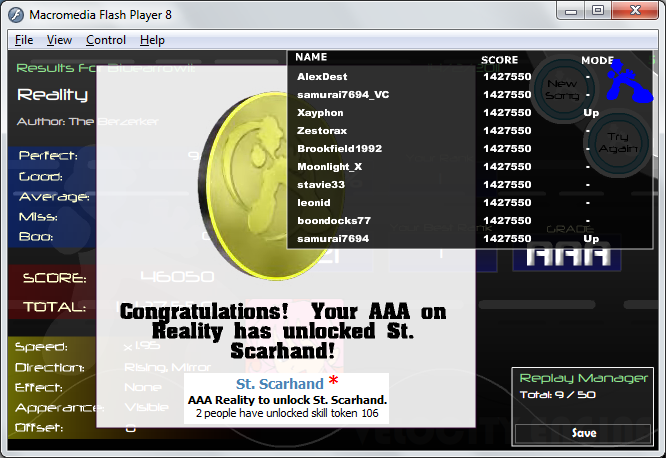The height and width of the screenshot is (458, 666).
Task: Select Moonlight_X in the high scores
Action: pyautogui.click(x=329, y=166)
